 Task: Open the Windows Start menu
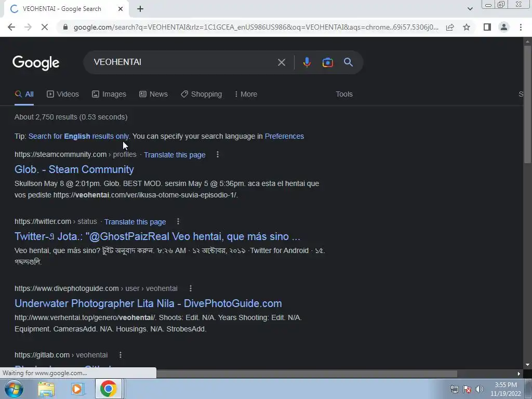click(14, 389)
